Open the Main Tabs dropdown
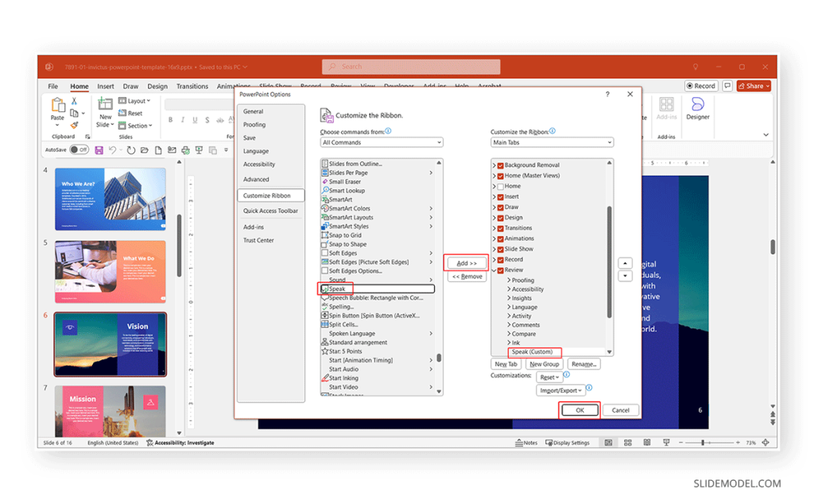Image resolution: width=814 pixels, height=504 pixels. pos(551,142)
